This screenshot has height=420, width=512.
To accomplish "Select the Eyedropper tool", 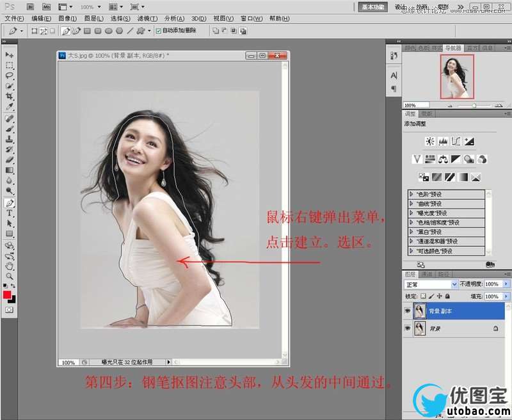I will [10, 106].
